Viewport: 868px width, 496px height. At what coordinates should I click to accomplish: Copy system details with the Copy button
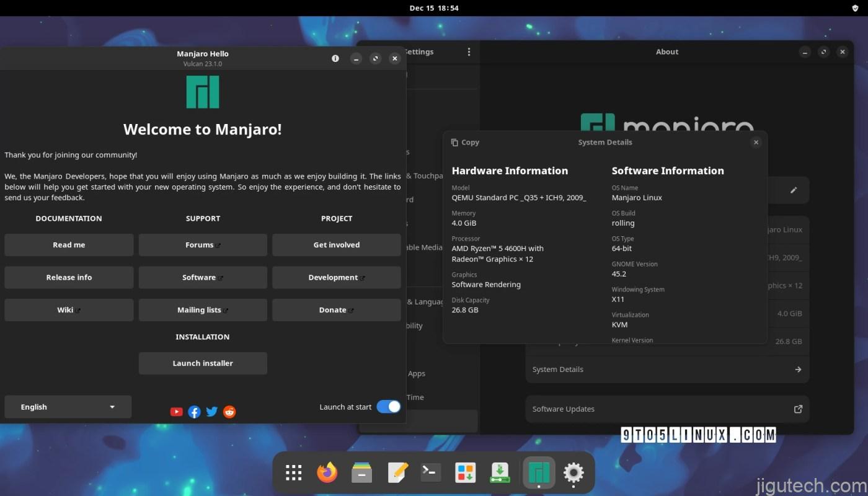[x=465, y=142]
